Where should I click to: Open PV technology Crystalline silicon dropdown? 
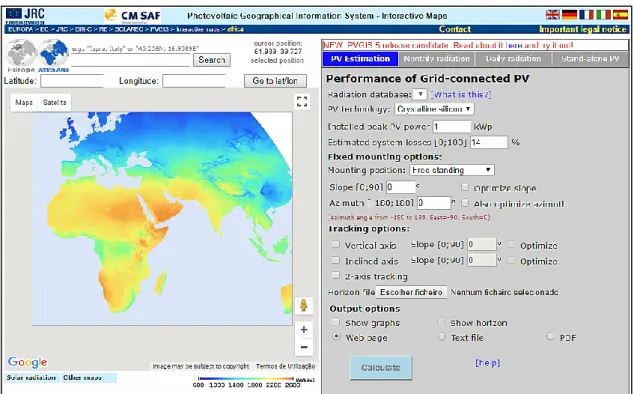[x=434, y=109]
